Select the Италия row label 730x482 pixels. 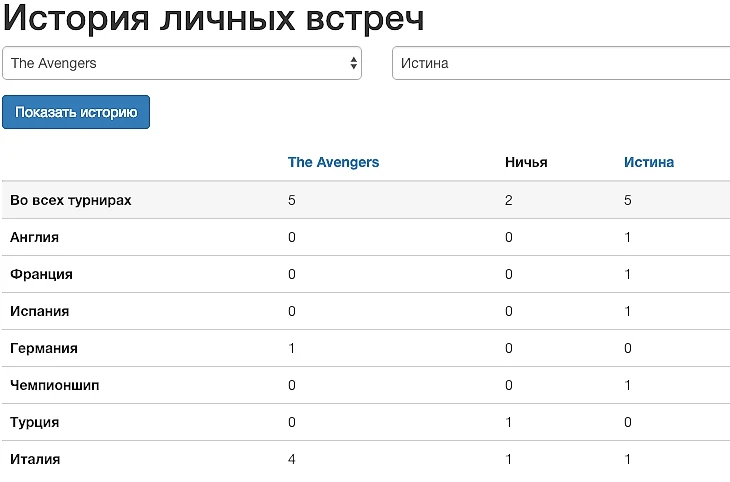tap(35, 459)
